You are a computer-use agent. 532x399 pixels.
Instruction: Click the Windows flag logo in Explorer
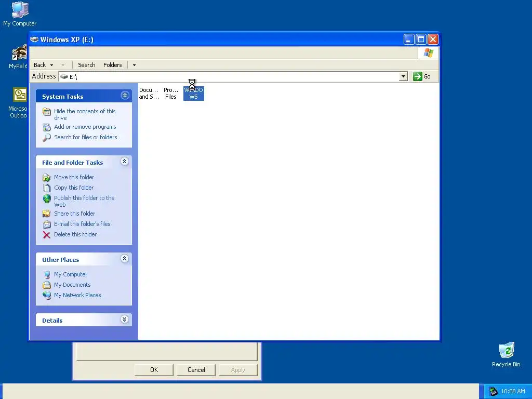[428, 53]
